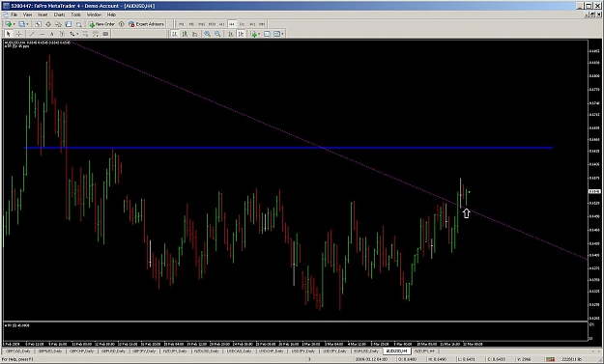Toggle chart Auto Scroll
604x364 pixels.
point(231,34)
